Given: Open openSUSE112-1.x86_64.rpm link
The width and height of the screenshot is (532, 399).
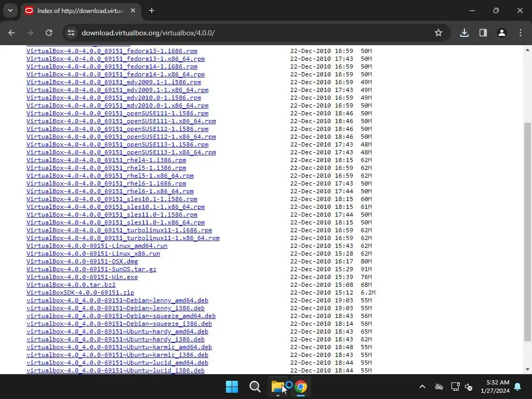Looking at the screenshot, I should pyautogui.click(x=121, y=137).
